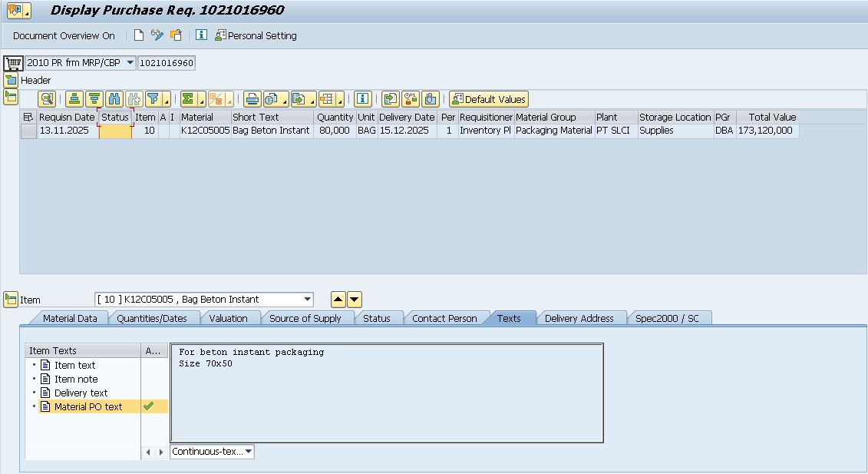Click the Details magnifier icon in grid toolbar
Image resolution: width=868 pixels, height=474 pixels.
[47, 99]
